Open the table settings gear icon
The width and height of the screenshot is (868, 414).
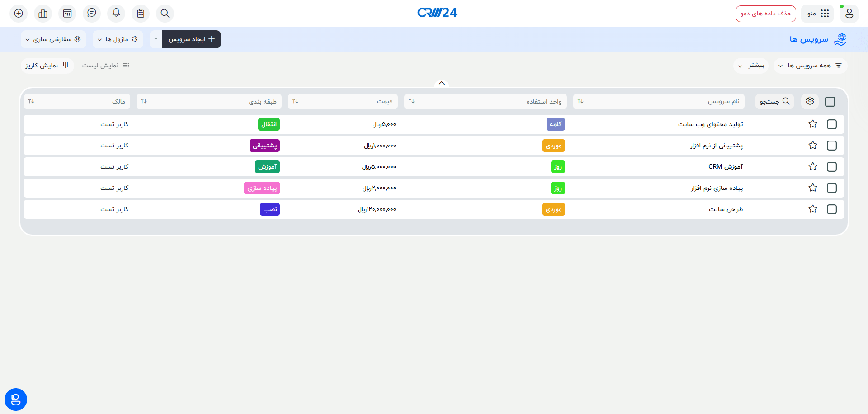point(810,101)
